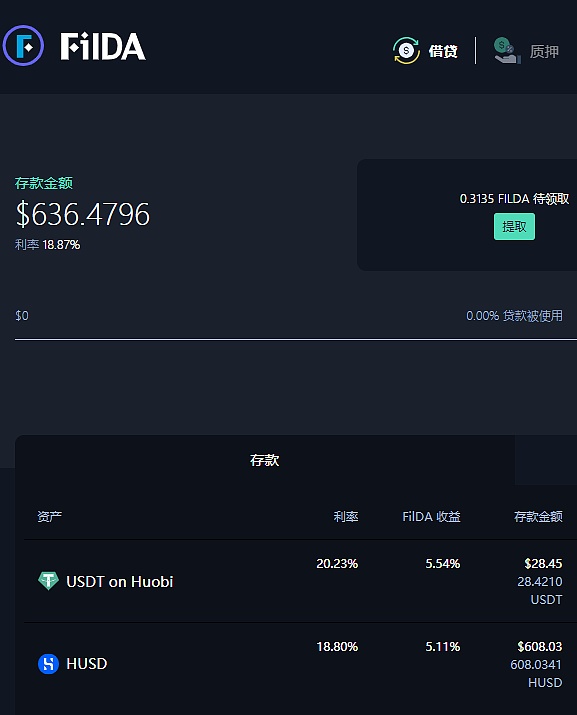Click the 资产 column header
Screen dimensions: 577x715
[x=49, y=517]
